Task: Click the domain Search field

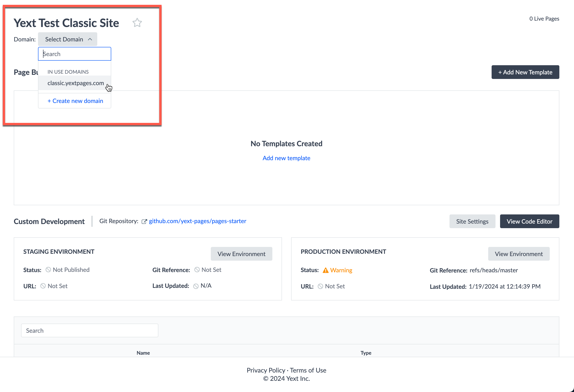Action: point(75,54)
